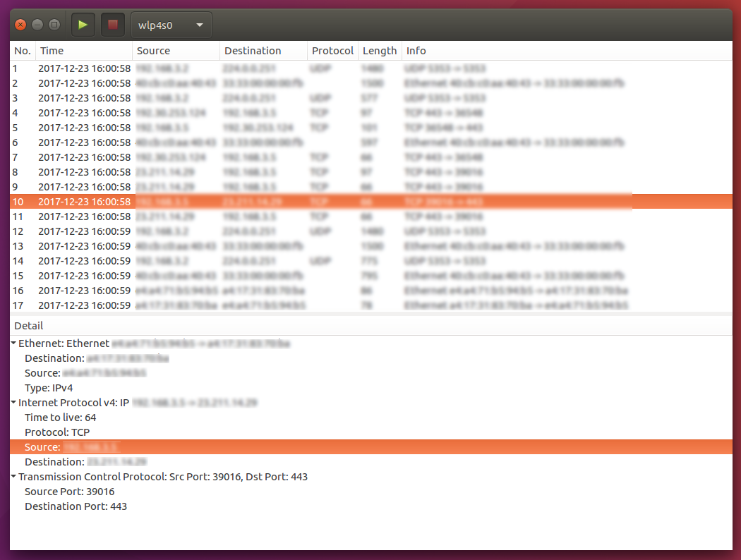The width and height of the screenshot is (741, 560).
Task: Select packet number 1 in the list
Action: point(212,68)
